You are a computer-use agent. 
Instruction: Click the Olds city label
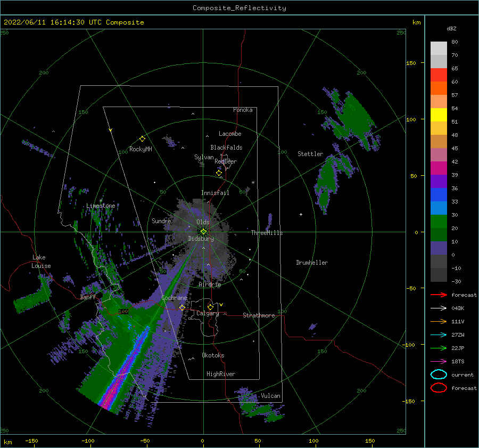203,222
